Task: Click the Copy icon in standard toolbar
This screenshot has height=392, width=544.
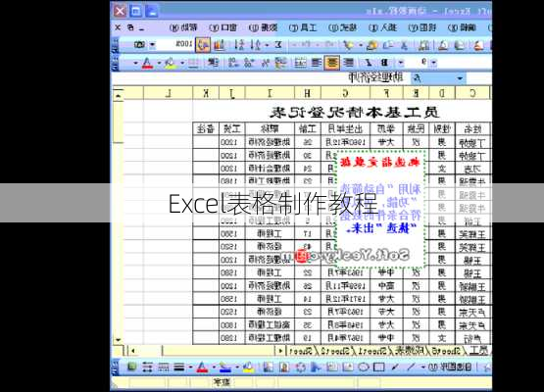Action: pos(388,45)
